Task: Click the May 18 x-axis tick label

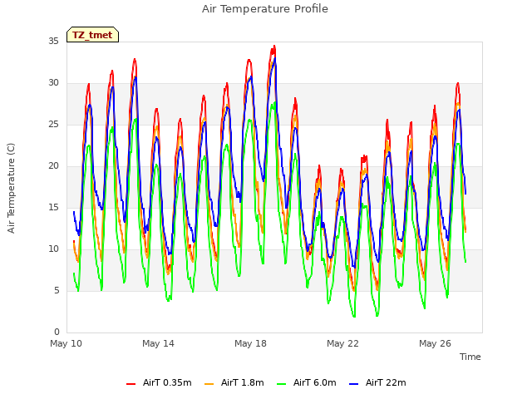Action: (251, 343)
